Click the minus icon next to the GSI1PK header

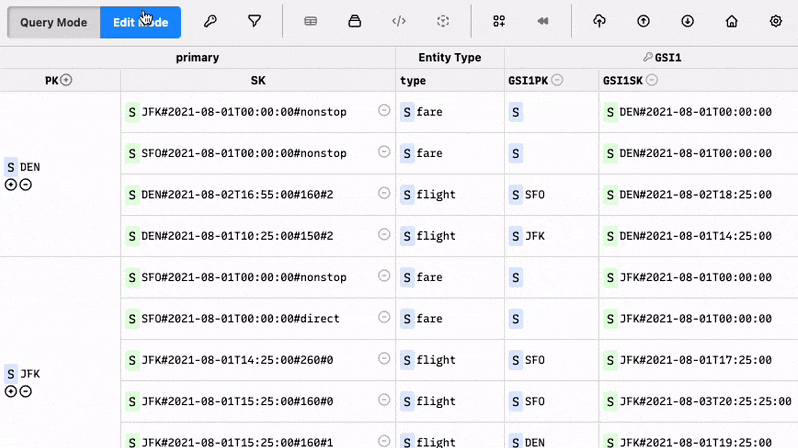tap(557, 80)
